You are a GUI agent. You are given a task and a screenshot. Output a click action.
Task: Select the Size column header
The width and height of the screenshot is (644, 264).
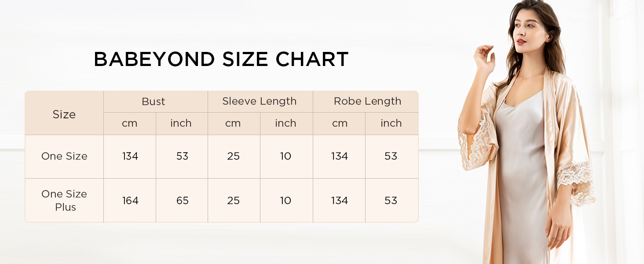coord(64,114)
